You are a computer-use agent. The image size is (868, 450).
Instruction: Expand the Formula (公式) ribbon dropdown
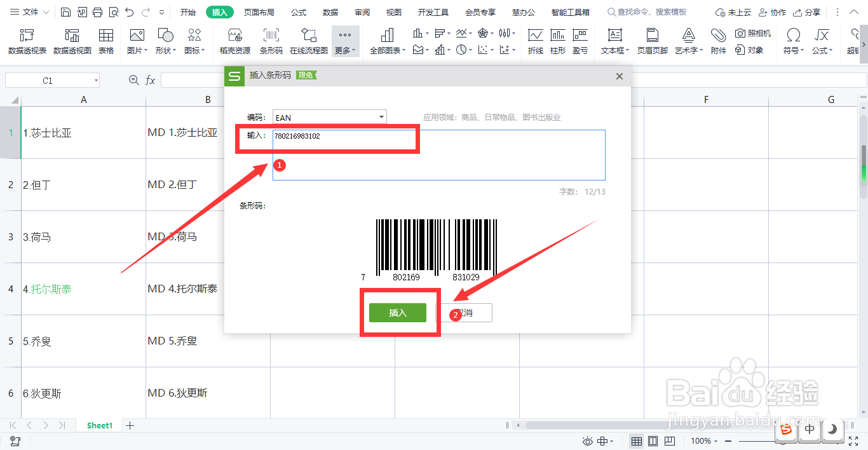point(832,50)
